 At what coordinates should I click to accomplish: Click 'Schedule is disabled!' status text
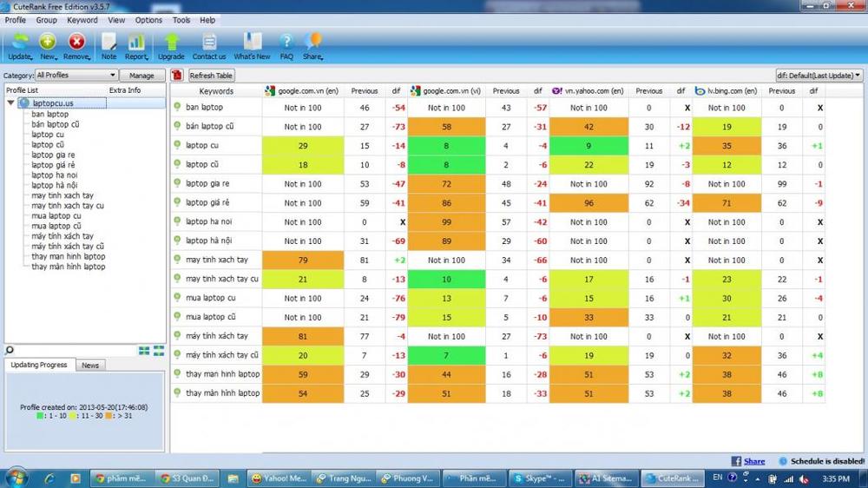coord(827,461)
